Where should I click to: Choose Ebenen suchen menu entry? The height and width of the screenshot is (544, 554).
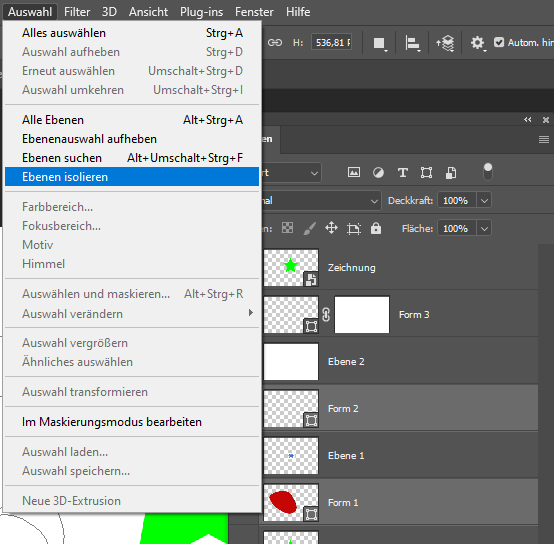132,158
